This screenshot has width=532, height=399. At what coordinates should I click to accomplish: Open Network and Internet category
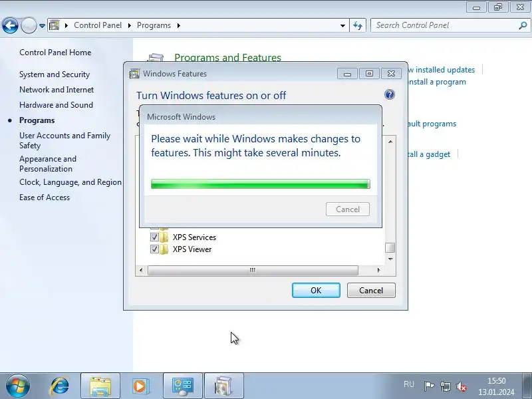point(57,90)
